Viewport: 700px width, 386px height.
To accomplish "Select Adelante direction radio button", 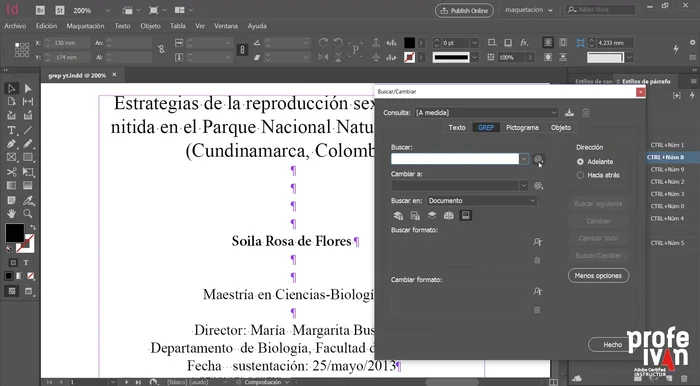I will tap(580, 162).
